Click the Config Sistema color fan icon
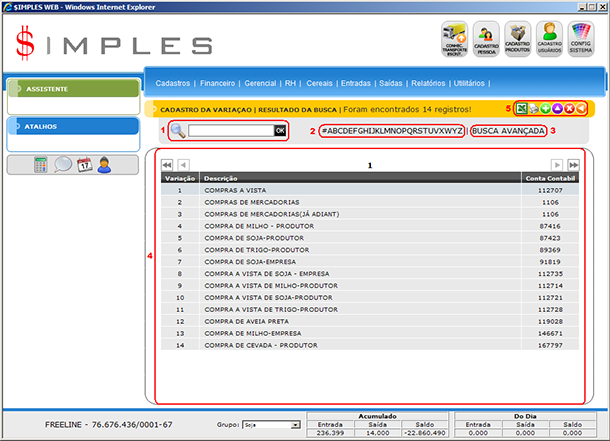610x441 pixels. coord(583,40)
